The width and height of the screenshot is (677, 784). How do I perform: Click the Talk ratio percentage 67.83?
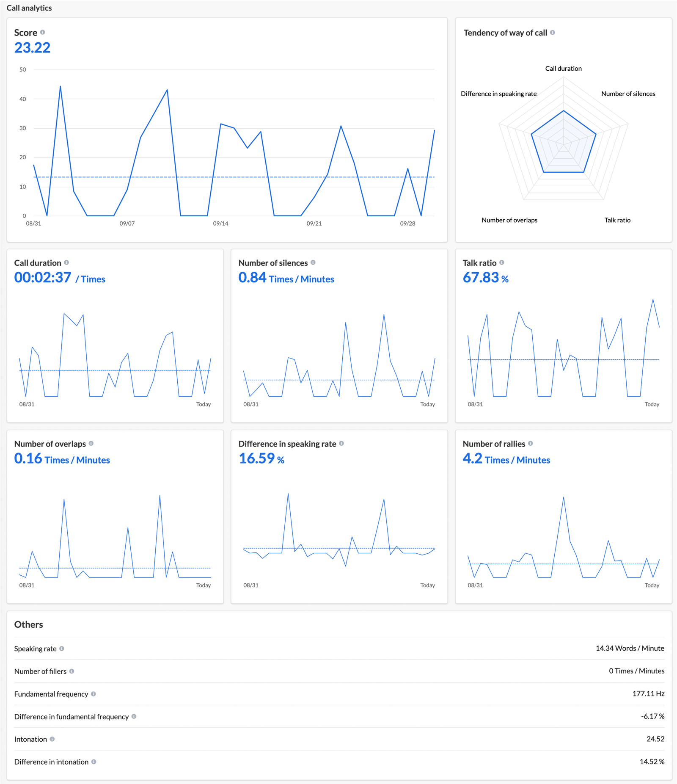tap(480, 278)
